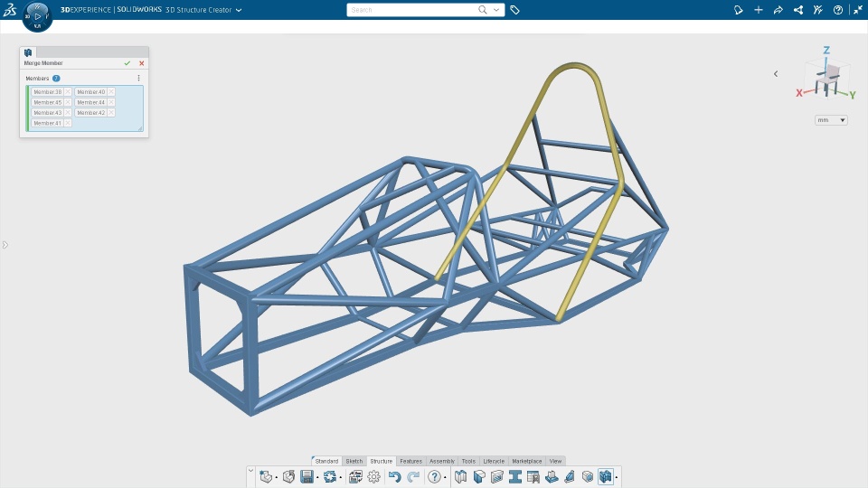Viewport: 868px width, 488px height.
Task: Click the Save floppy disk icon
Action: point(307,476)
